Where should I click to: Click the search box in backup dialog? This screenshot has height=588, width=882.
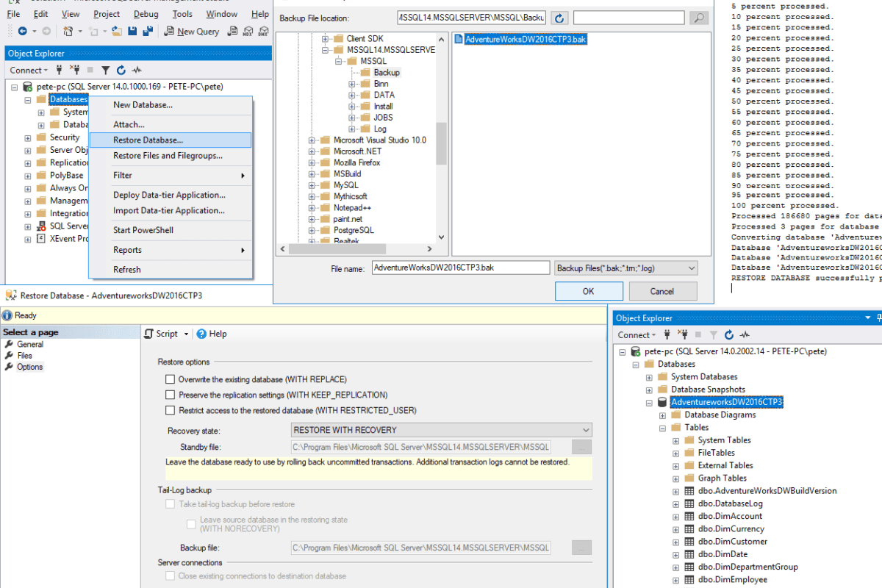pyautogui.click(x=629, y=18)
